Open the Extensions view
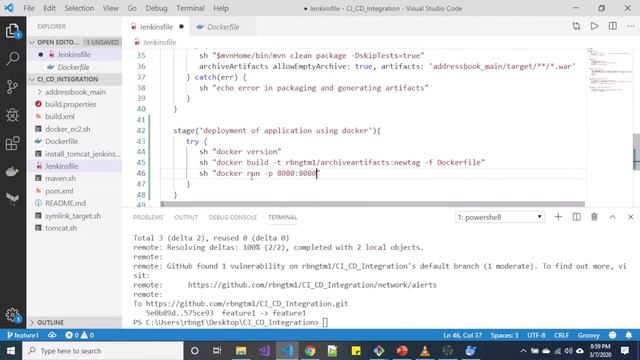Image resolution: width=640 pixels, height=360 pixels. point(13,143)
